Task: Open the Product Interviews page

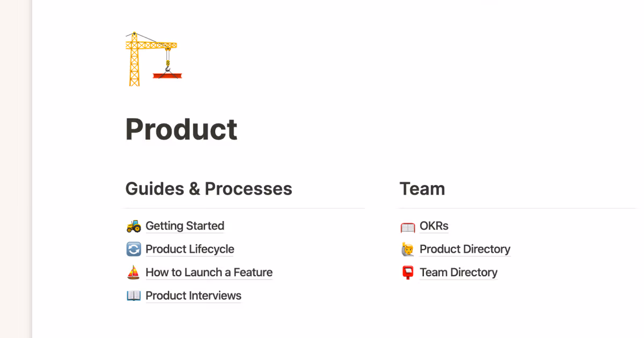Action: (193, 296)
